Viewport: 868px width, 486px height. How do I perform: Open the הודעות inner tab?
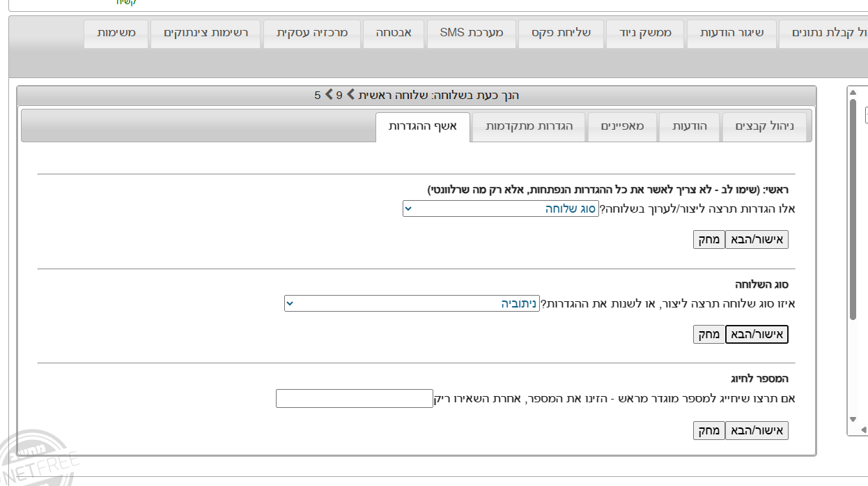point(690,126)
